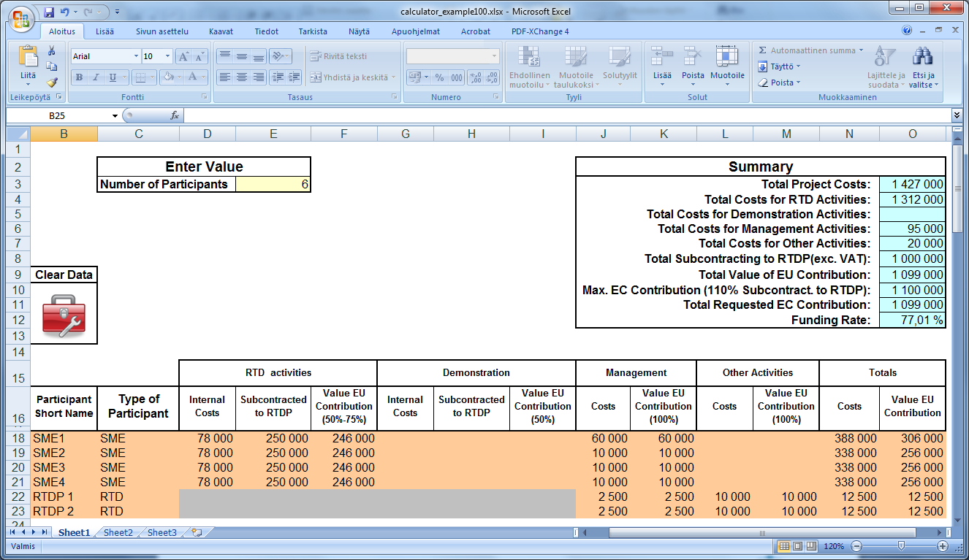This screenshot has height=560, width=969.
Task: Toggle italic formatting
Action: pyautogui.click(x=95, y=77)
